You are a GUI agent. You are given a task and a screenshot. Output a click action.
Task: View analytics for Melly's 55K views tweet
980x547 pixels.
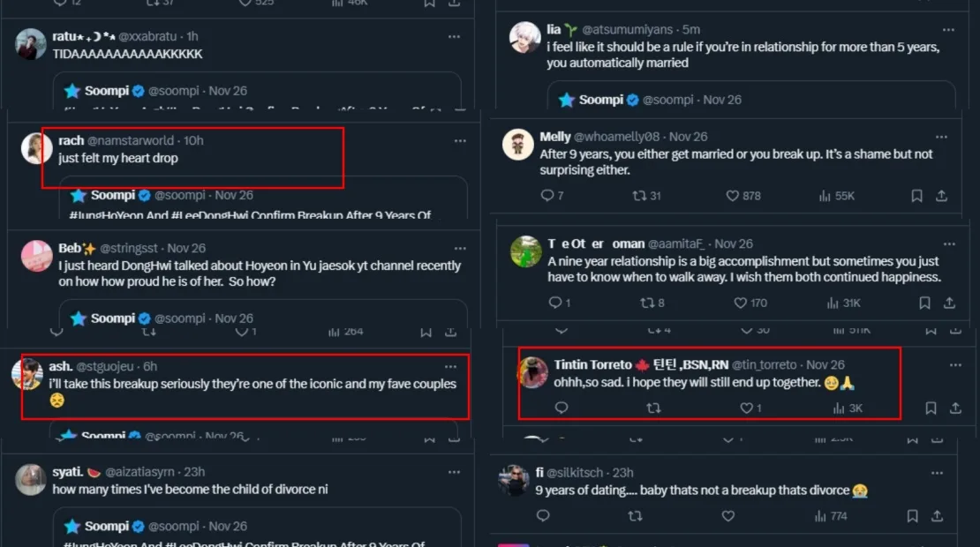(825, 196)
